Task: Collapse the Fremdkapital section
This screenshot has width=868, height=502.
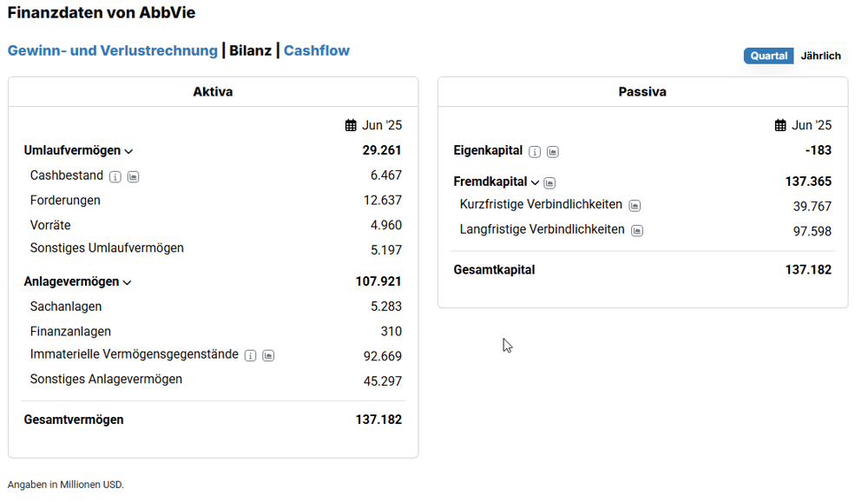Action: point(535,182)
